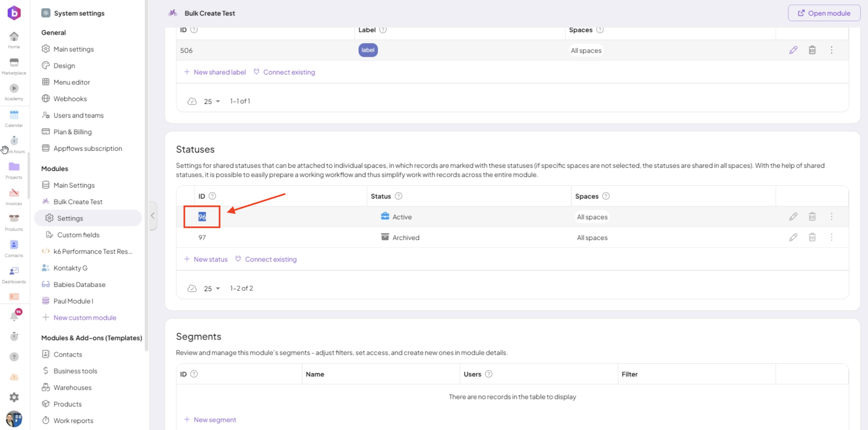The height and width of the screenshot is (430, 868).
Task: Expand rows-per-page dropdown in labels table
Action: pyautogui.click(x=212, y=101)
